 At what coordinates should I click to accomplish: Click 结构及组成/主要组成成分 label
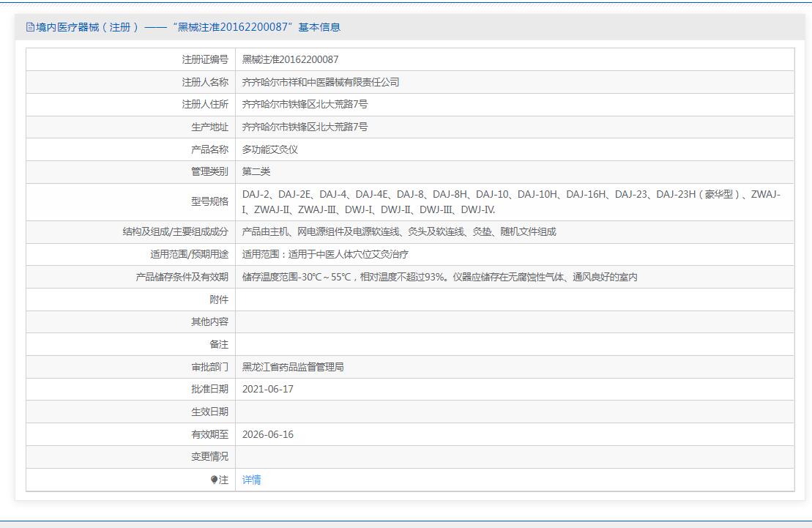[176, 231]
